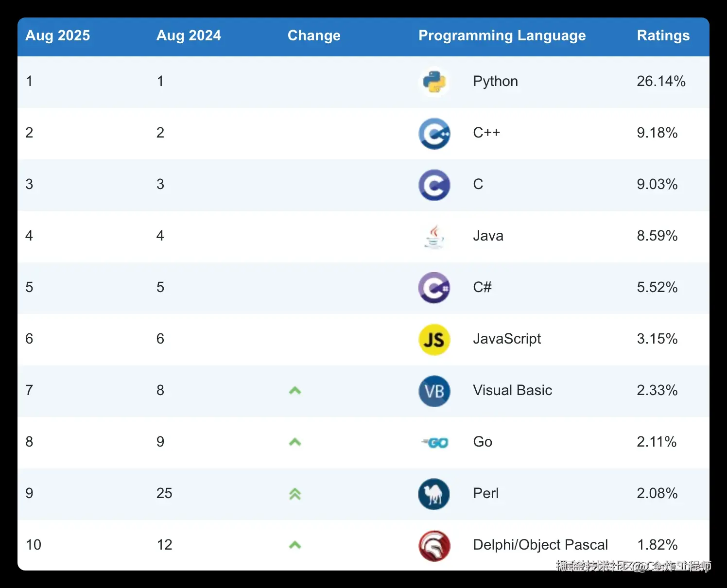This screenshot has height=588, width=727.
Task: Click the C++ logo icon
Action: coord(434,133)
